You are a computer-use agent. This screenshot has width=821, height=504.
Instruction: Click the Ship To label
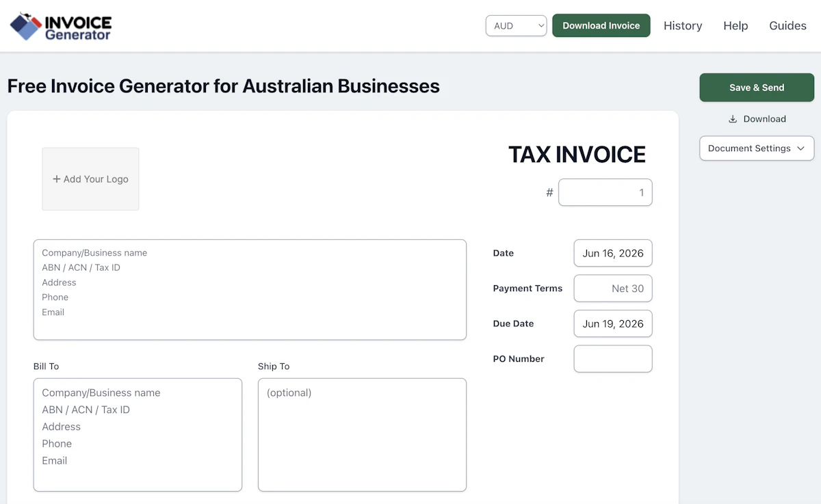pyautogui.click(x=274, y=367)
